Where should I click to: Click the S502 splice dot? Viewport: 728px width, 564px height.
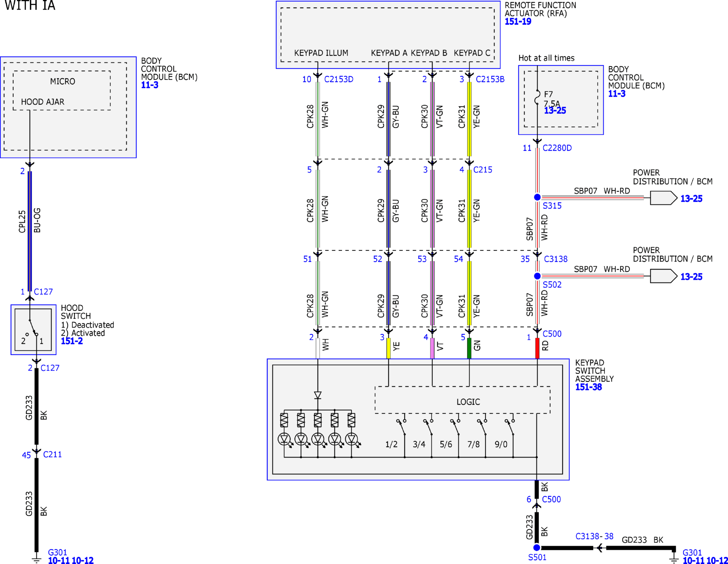click(537, 276)
